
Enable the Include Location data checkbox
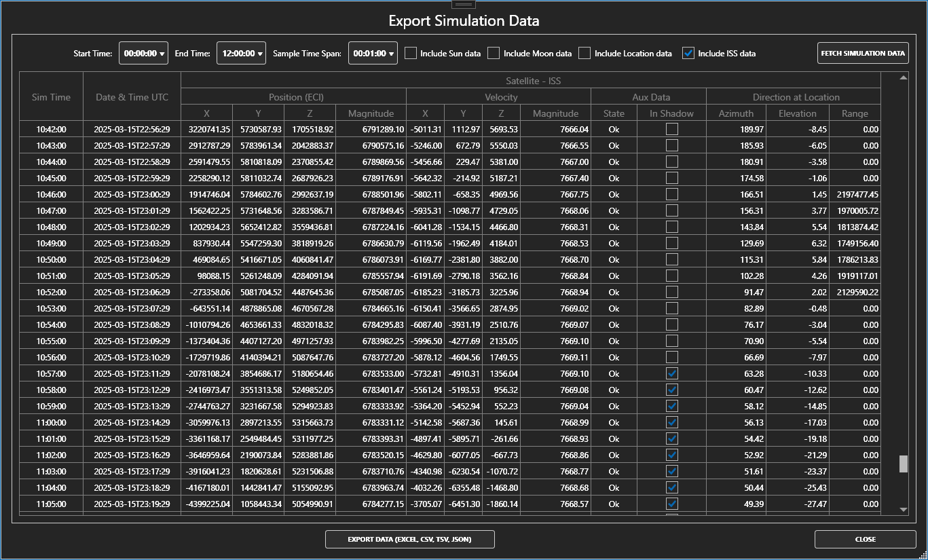(x=584, y=53)
